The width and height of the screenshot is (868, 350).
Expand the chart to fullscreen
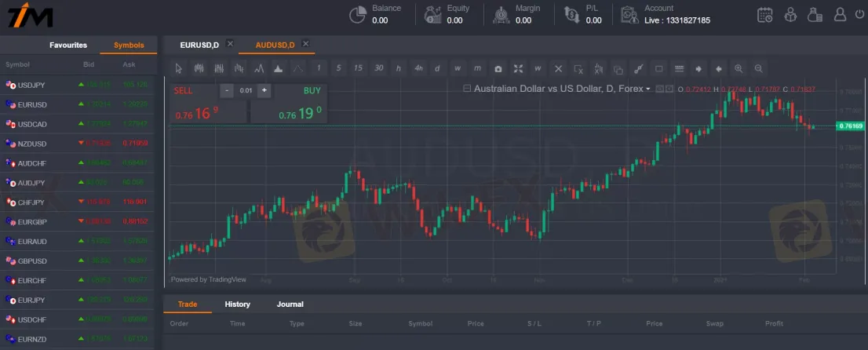tap(518, 69)
